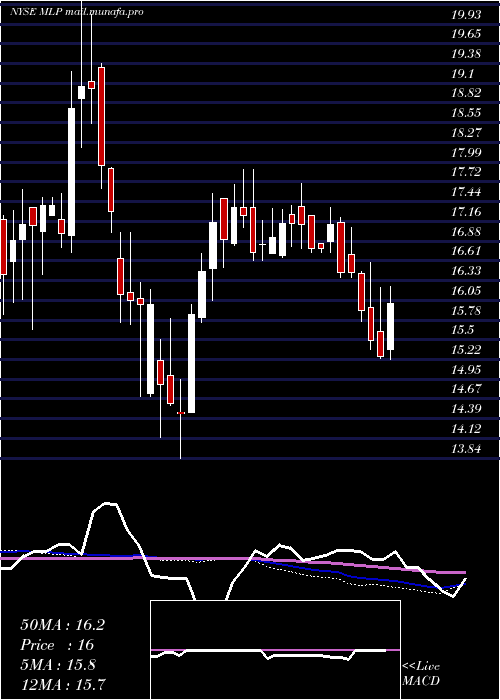
Task: Click the 13.84 price axis label
Action: (x=466, y=448)
